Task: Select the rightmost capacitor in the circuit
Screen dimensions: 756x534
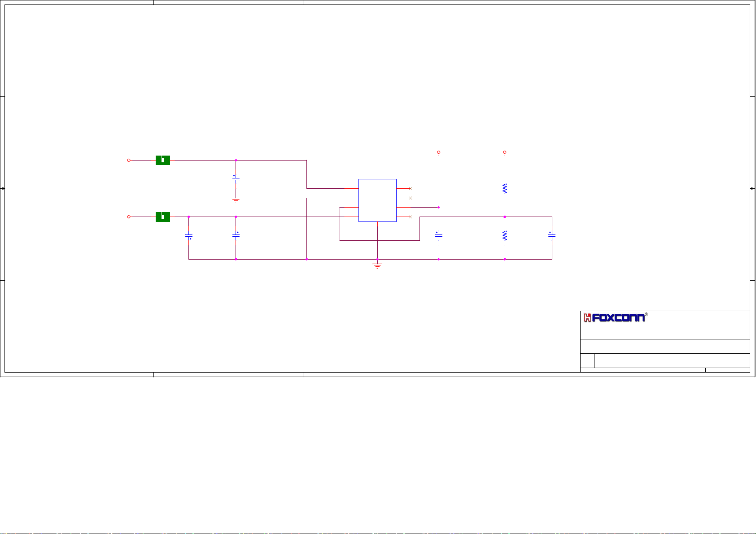Action: point(552,234)
